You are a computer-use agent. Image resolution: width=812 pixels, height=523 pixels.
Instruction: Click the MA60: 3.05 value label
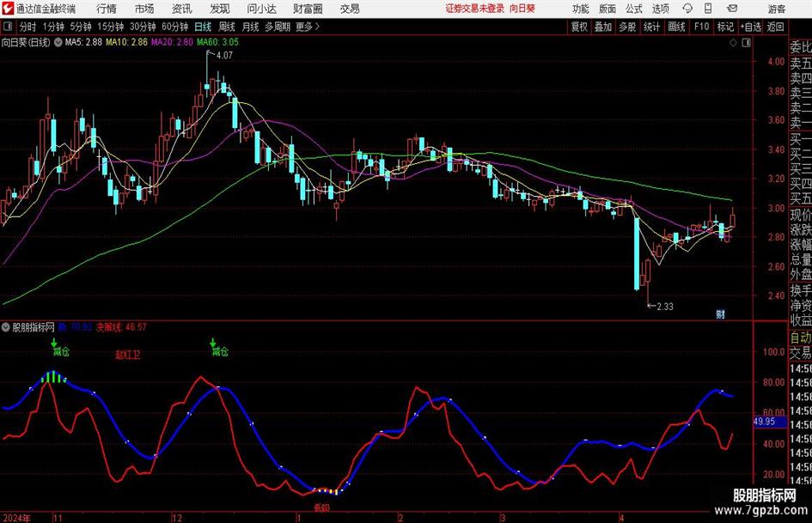pos(217,42)
